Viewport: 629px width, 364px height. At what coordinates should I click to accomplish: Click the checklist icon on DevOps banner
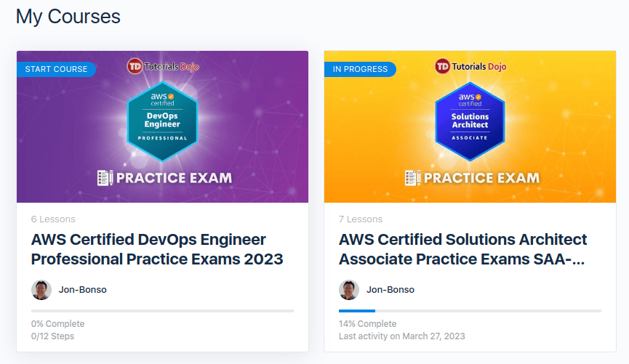[105, 177]
